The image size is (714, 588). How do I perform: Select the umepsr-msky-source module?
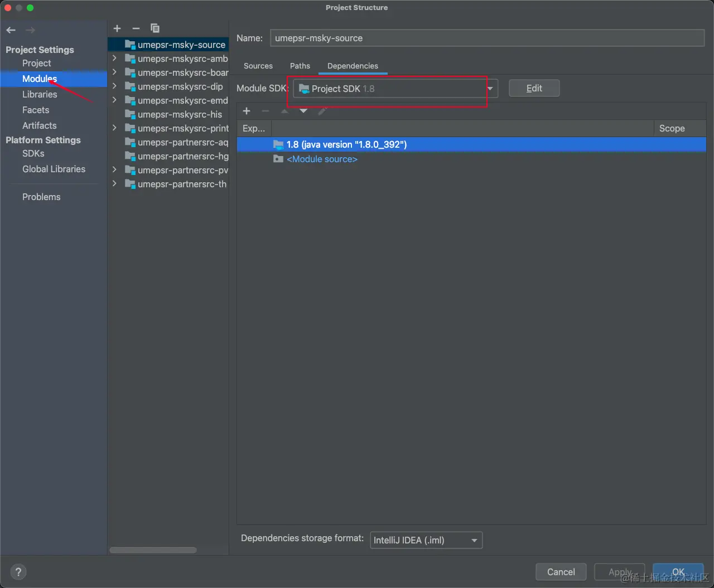168,45
